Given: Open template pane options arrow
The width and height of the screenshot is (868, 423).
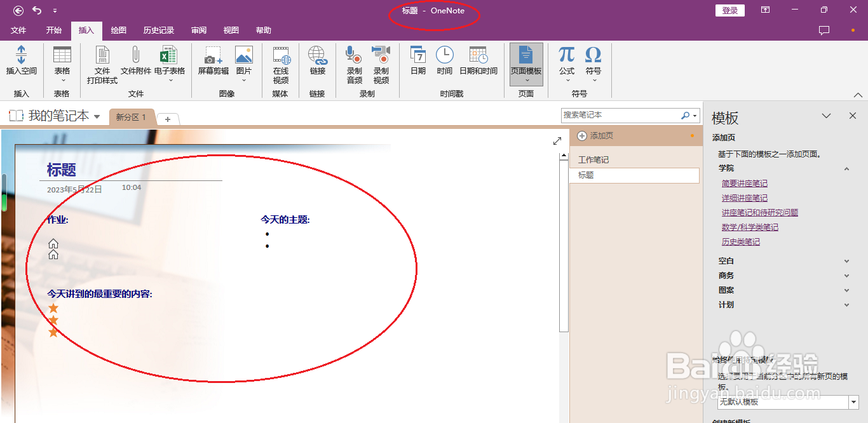Looking at the screenshot, I should tap(826, 116).
